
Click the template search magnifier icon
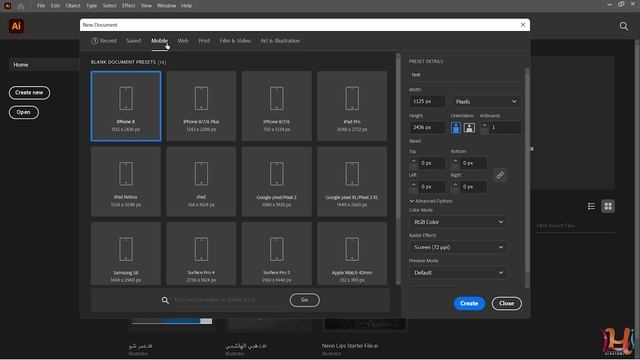165,300
